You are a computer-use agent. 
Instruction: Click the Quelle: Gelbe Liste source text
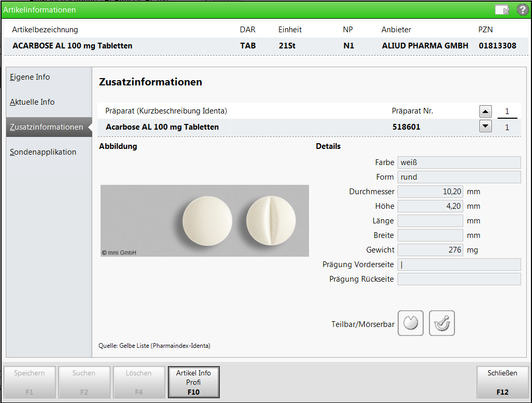click(154, 346)
